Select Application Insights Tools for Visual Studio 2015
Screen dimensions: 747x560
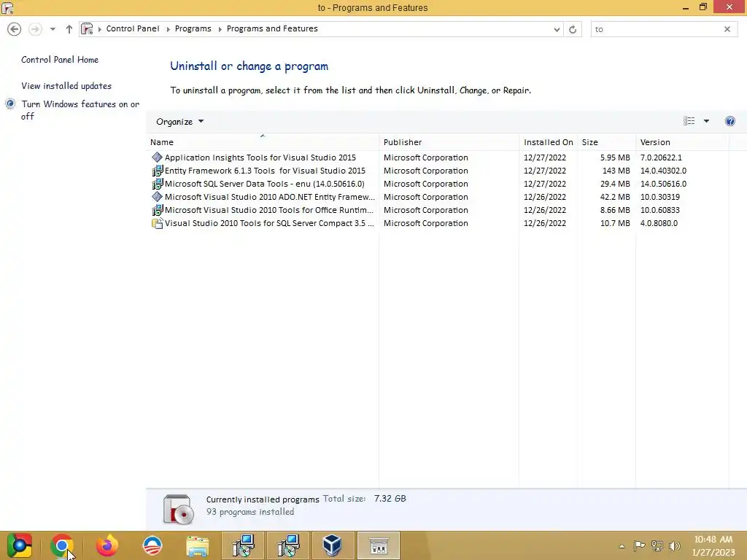tap(260, 157)
